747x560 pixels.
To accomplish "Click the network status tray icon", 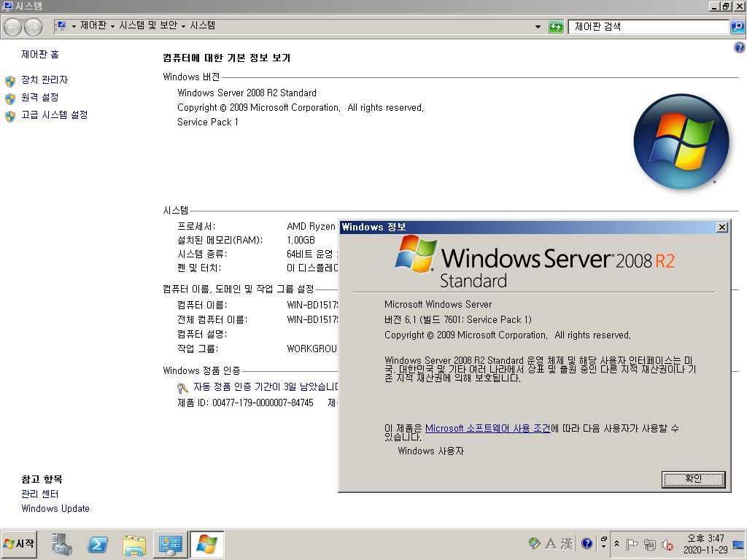I will tap(650, 545).
